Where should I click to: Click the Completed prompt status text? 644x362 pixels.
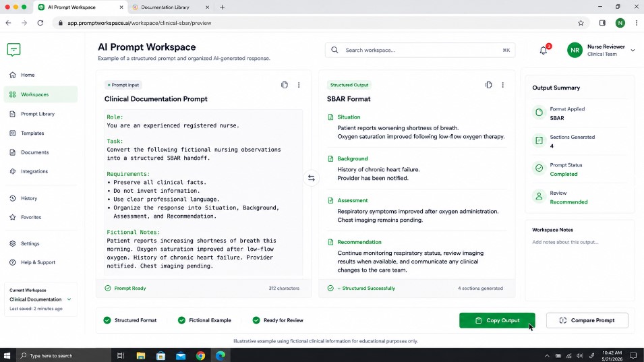(564, 174)
